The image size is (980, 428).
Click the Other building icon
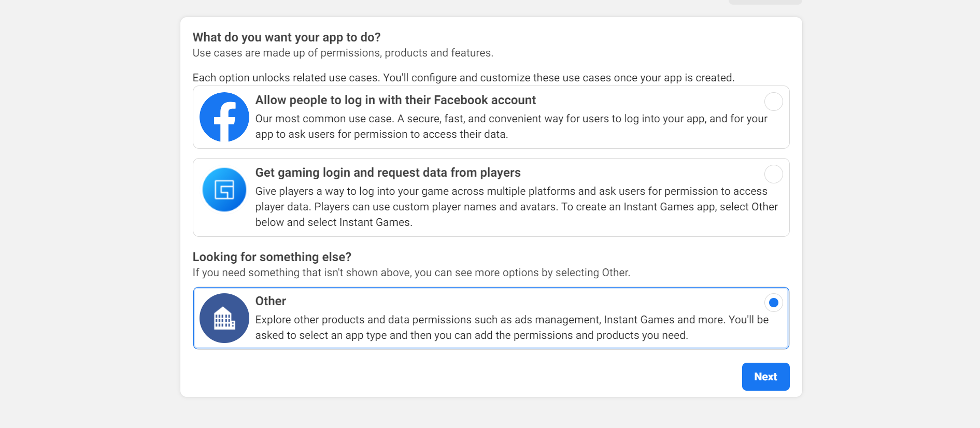[224, 318]
